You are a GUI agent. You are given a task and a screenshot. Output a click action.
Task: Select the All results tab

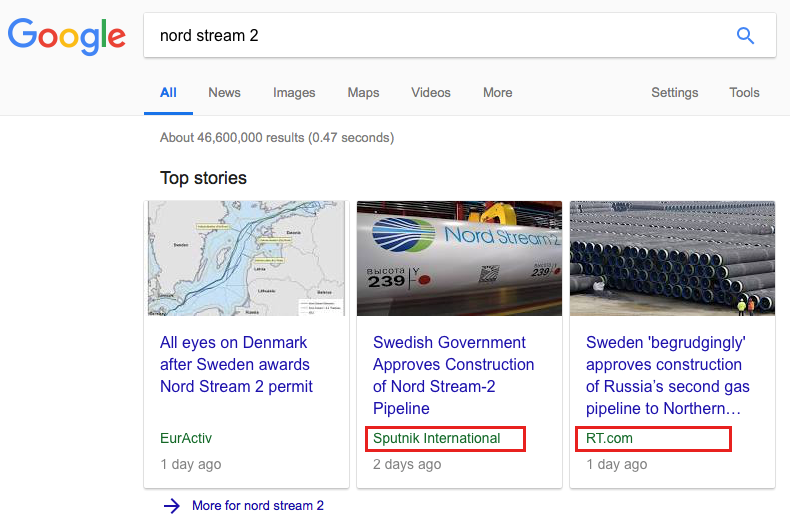[x=168, y=93]
